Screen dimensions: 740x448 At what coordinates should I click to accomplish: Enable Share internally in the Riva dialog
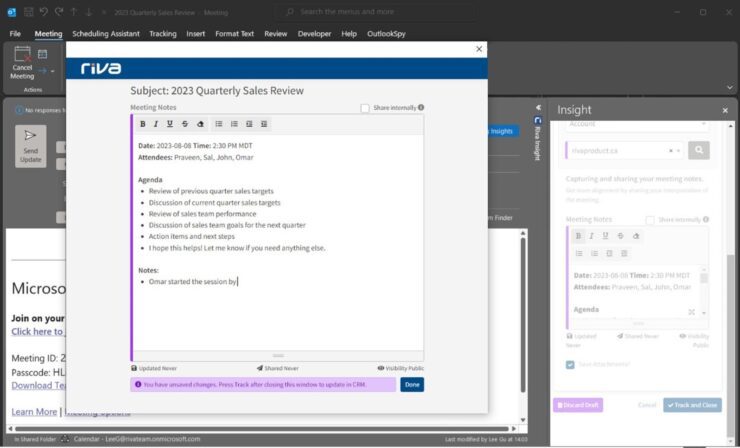point(365,108)
